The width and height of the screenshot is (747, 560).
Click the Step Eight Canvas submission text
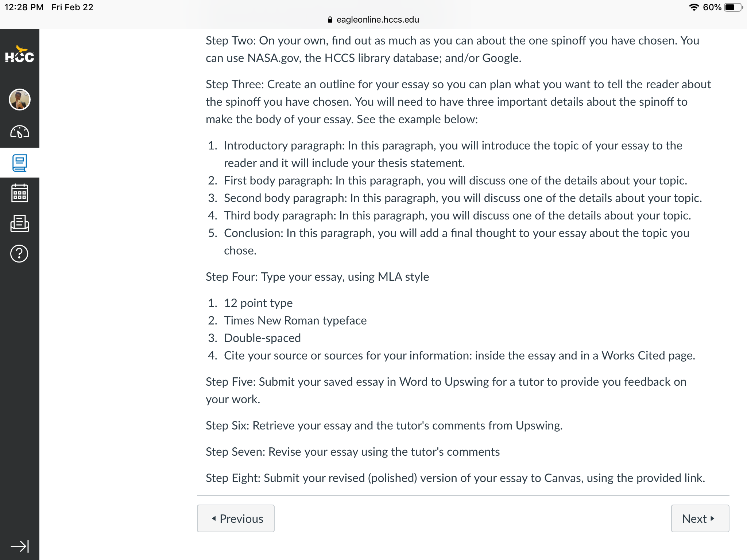455,478
